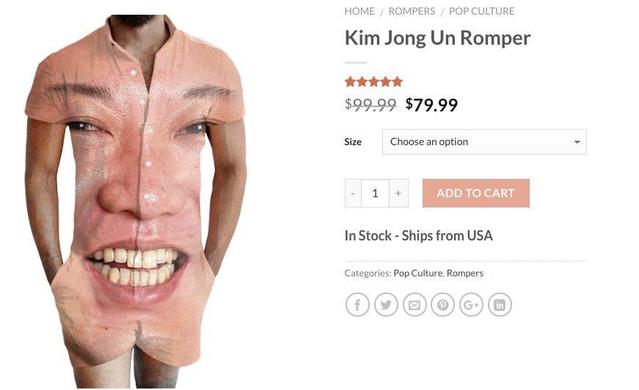This screenshot has height=390, width=639.
Task: Click the romper product image
Action: click(x=136, y=201)
